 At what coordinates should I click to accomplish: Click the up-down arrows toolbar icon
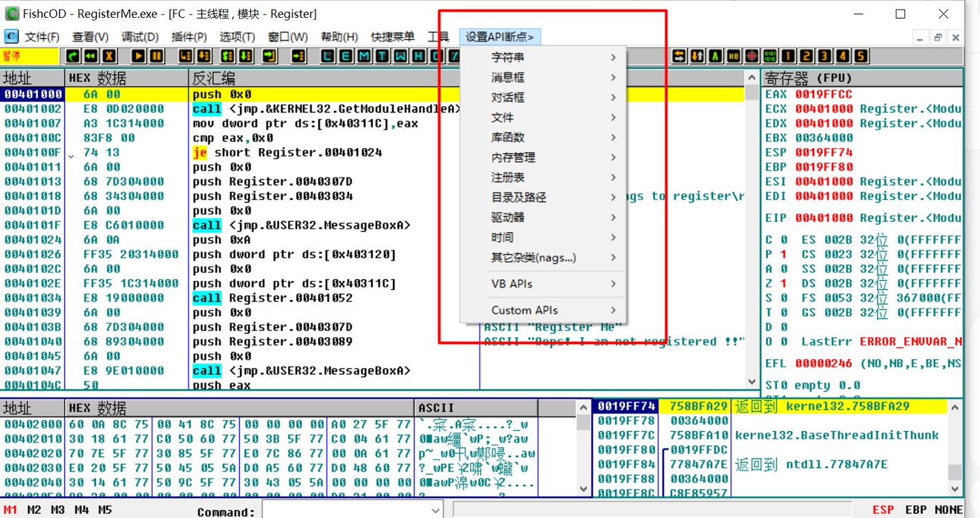(x=697, y=56)
